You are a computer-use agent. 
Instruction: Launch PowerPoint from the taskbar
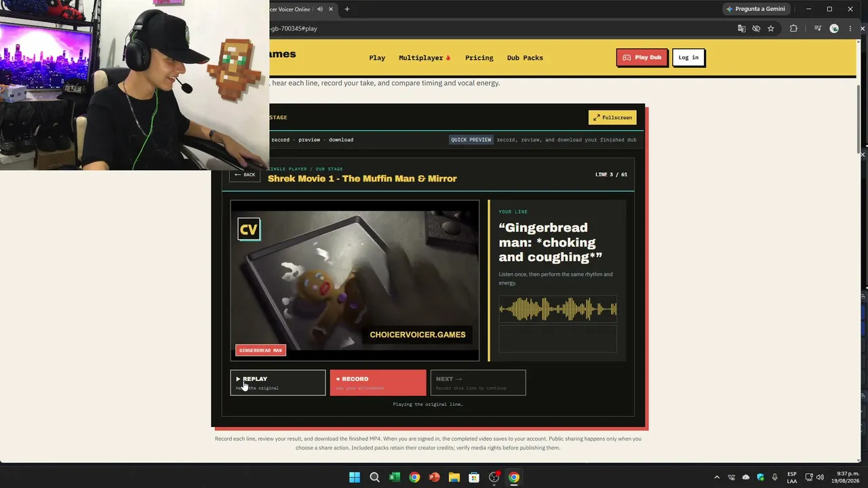[434, 477]
